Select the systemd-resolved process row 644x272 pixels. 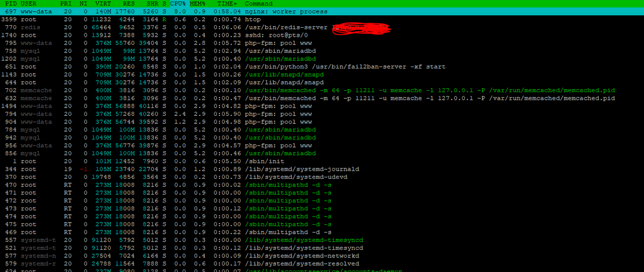point(322,263)
